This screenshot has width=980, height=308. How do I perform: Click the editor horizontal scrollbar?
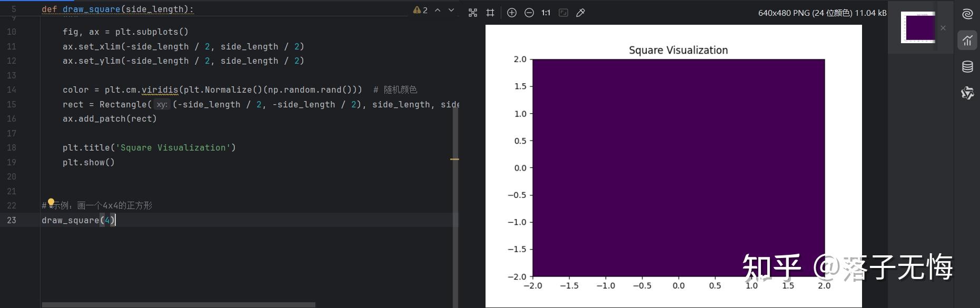tap(179, 305)
